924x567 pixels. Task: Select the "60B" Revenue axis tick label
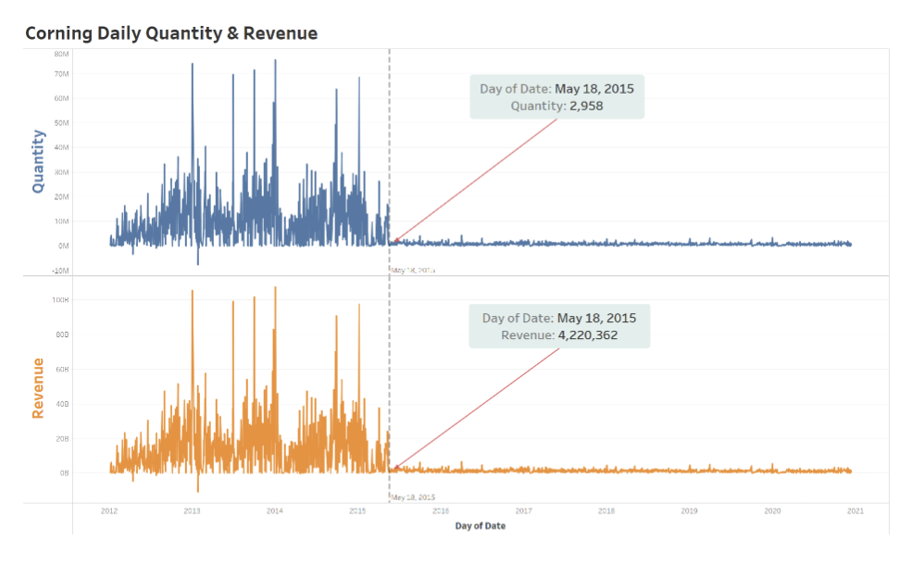coord(62,370)
